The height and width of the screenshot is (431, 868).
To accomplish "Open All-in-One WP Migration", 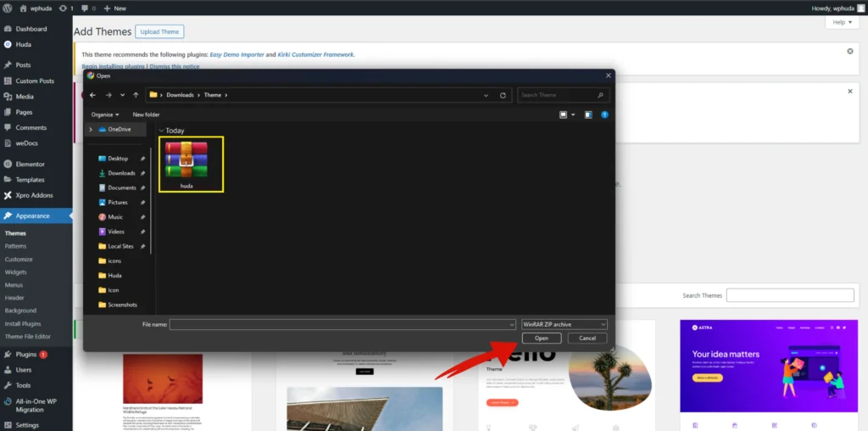I will click(36, 406).
